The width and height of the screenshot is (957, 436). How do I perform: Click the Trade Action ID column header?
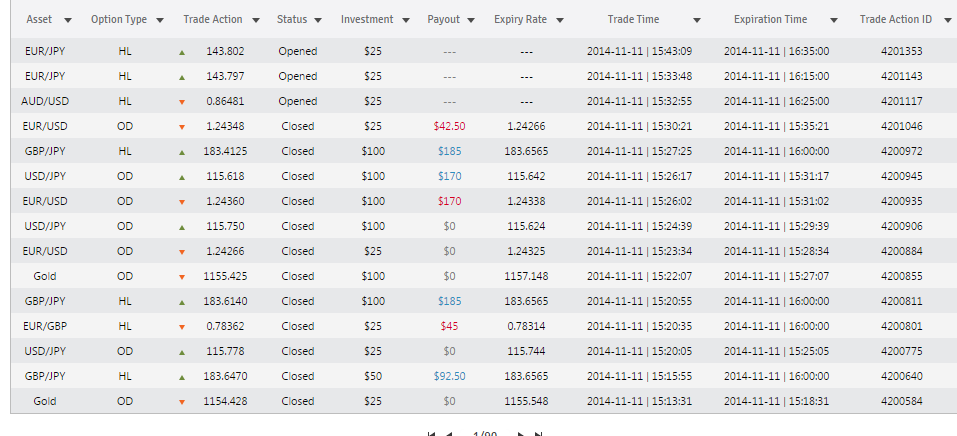click(x=895, y=19)
